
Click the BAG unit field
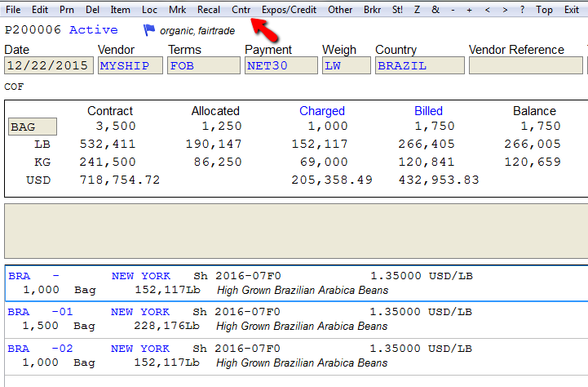coord(33,127)
